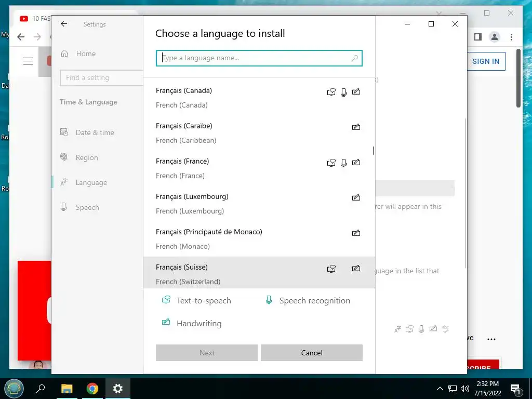Click text-to-speech icon for Français (Suisse)

coord(331,269)
